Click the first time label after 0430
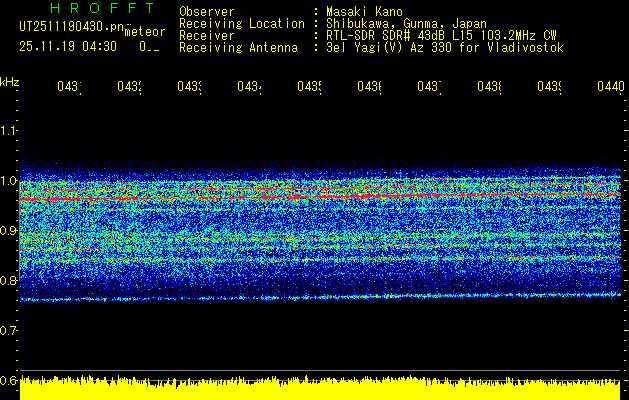The height and width of the screenshot is (400, 629). pos(69,86)
